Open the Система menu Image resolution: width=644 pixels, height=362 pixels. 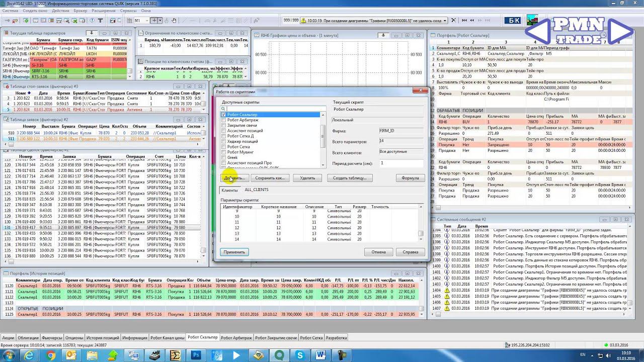point(10,11)
